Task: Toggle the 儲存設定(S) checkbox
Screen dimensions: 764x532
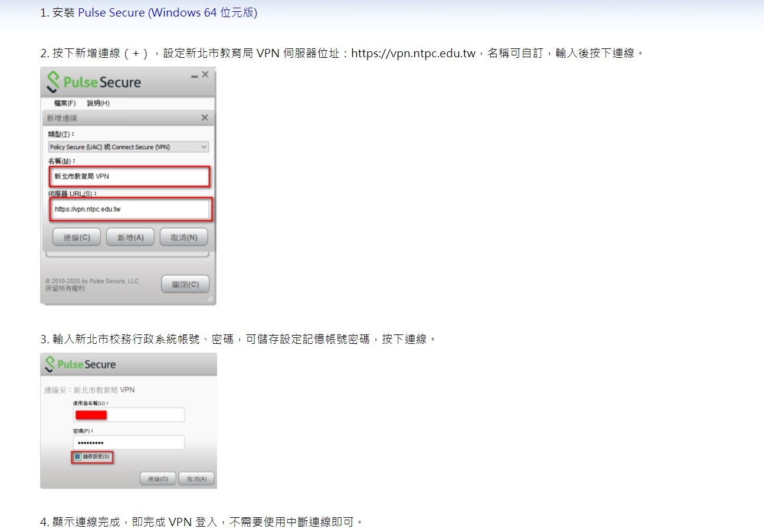Action: point(77,457)
